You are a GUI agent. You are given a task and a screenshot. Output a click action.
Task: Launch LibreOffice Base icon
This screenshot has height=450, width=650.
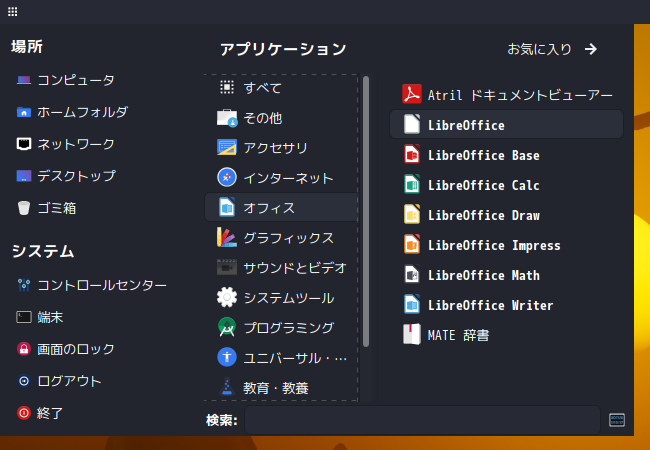(412, 154)
